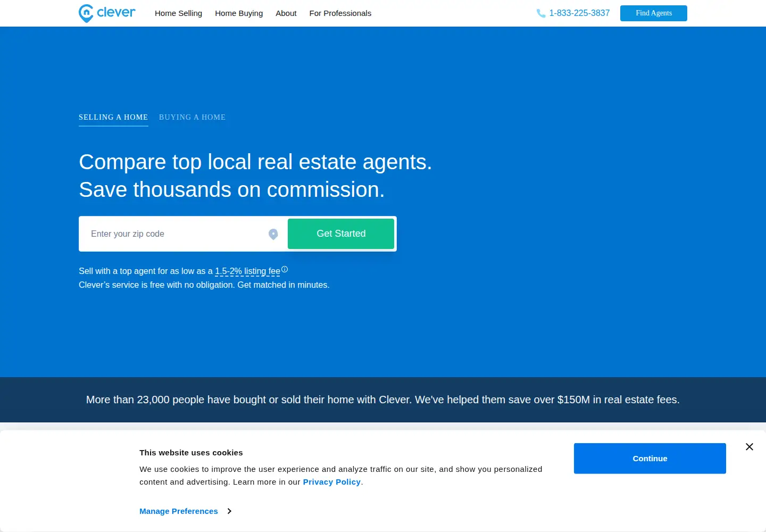This screenshot has height=532, width=766.
Task: Call the 1-833-225-3837 phone link
Action: pyautogui.click(x=579, y=13)
